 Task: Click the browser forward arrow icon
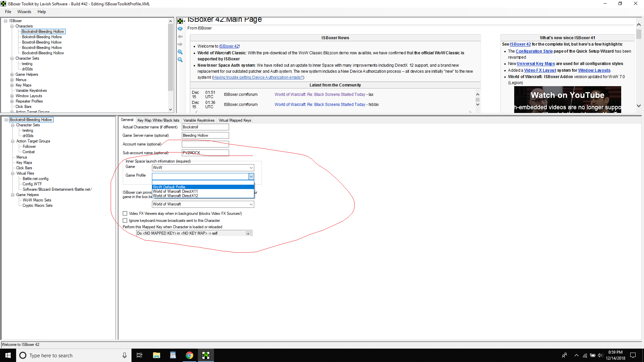click(x=180, y=44)
